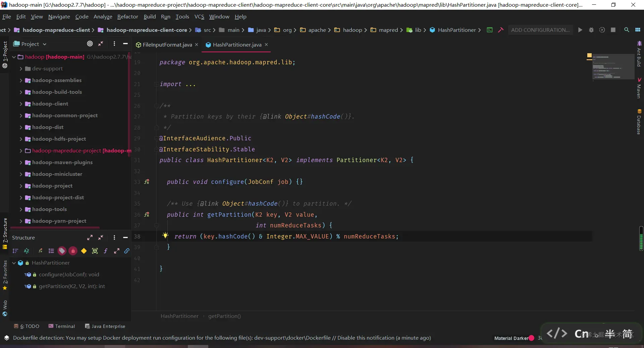The width and height of the screenshot is (644, 348).
Task: Click the Debug bug icon in toolbar
Action: pos(591,30)
